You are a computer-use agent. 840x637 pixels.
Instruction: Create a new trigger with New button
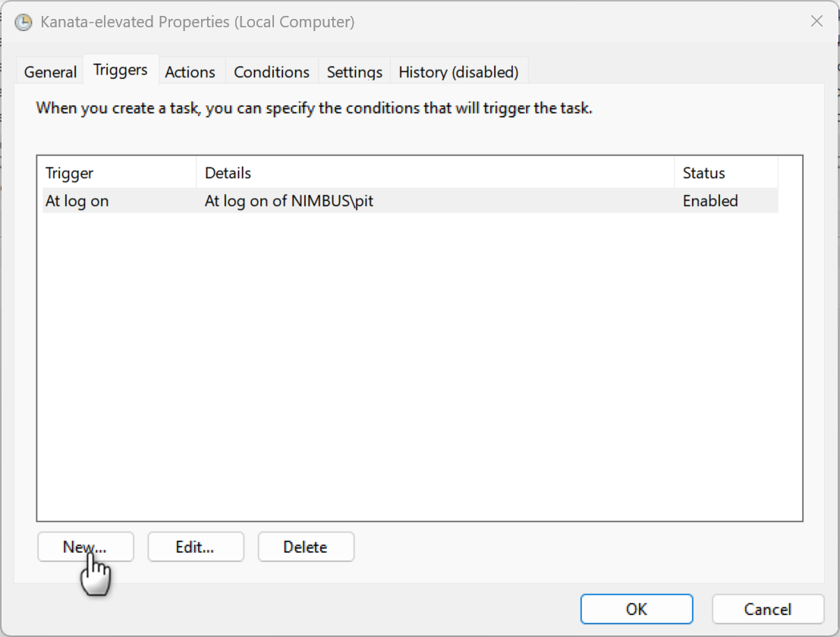[85, 546]
